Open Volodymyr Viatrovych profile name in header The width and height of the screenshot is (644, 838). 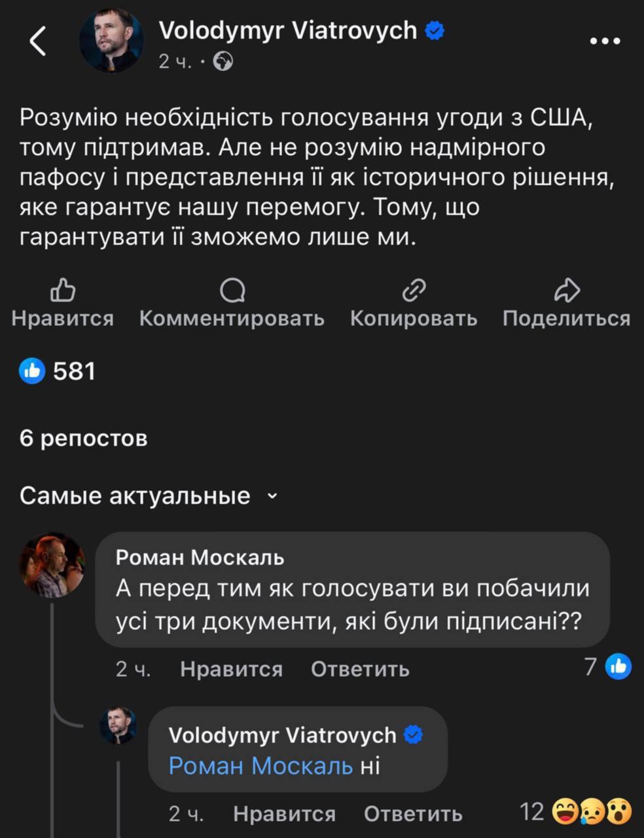[x=288, y=30]
